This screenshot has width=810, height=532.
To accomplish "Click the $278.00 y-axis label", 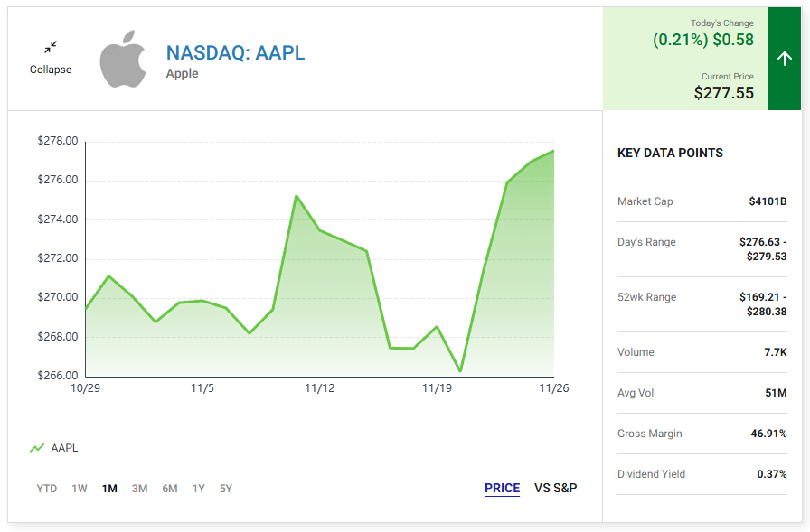I will 58,141.
